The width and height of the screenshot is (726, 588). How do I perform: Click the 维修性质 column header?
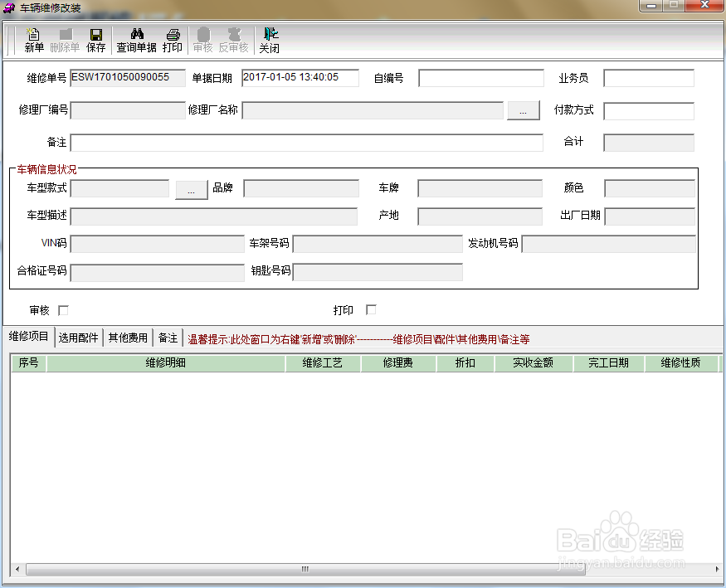pyautogui.click(x=680, y=363)
